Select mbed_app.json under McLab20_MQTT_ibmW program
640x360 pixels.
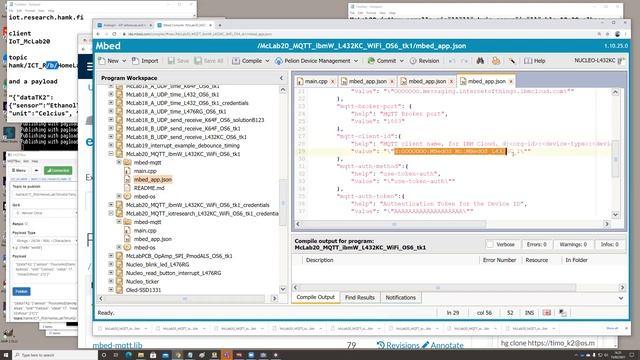153,180
